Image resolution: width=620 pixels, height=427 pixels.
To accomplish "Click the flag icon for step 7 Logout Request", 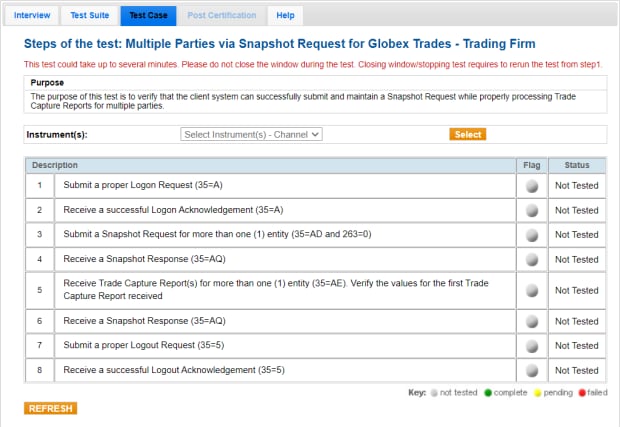I will pyautogui.click(x=532, y=345).
